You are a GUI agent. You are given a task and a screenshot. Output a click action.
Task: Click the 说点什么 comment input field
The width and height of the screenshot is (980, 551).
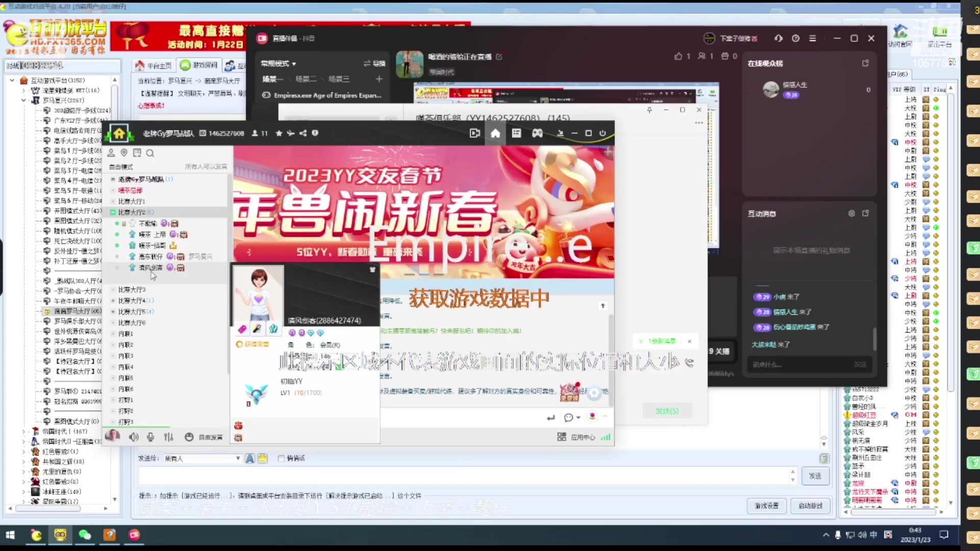click(x=809, y=365)
